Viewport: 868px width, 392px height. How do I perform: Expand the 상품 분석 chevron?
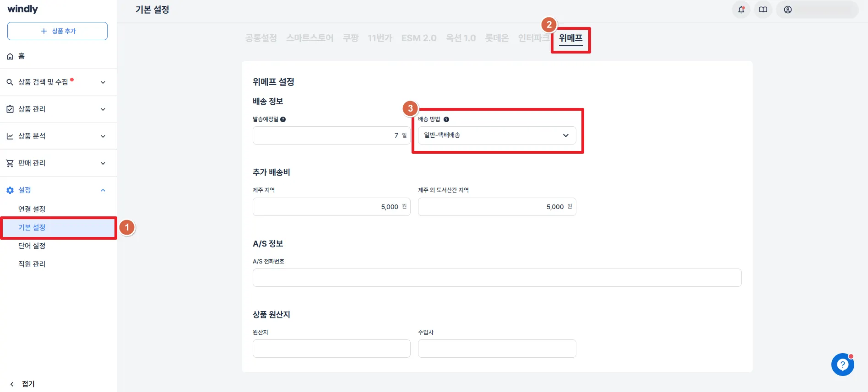[x=103, y=136]
